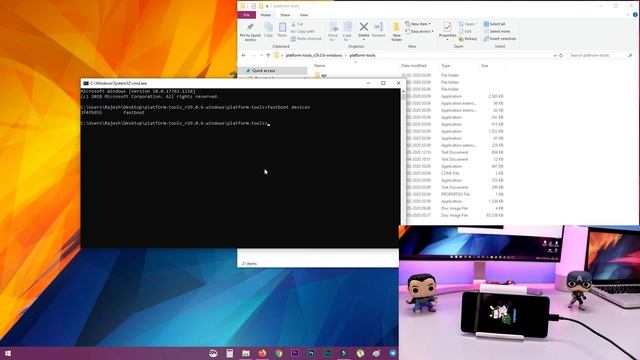Click Pin to Quick access in Explorer ribbon

tap(250, 31)
